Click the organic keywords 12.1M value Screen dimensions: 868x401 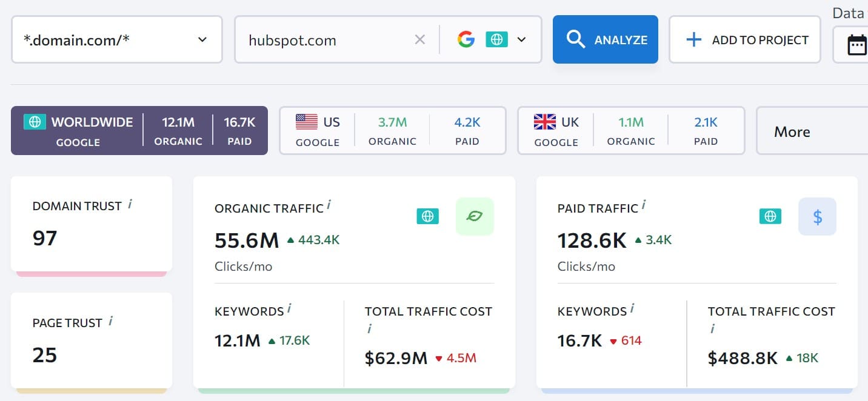(x=238, y=341)
